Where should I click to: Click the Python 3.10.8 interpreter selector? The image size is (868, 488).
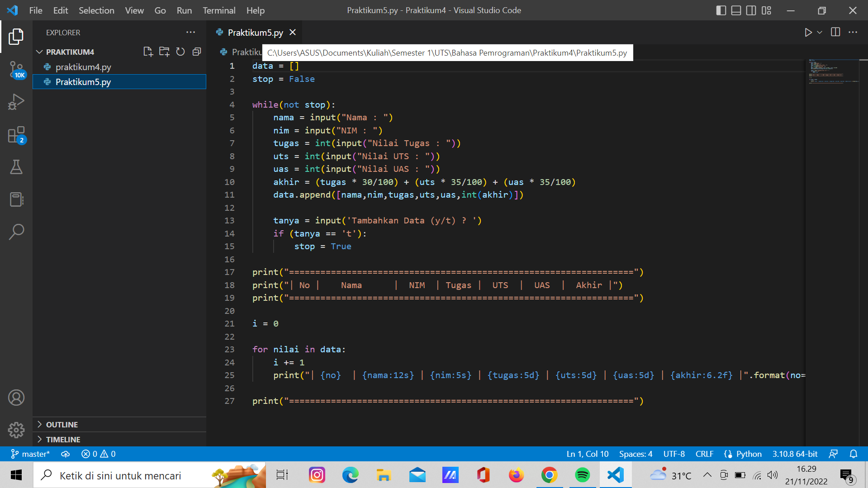coord(795,454)
